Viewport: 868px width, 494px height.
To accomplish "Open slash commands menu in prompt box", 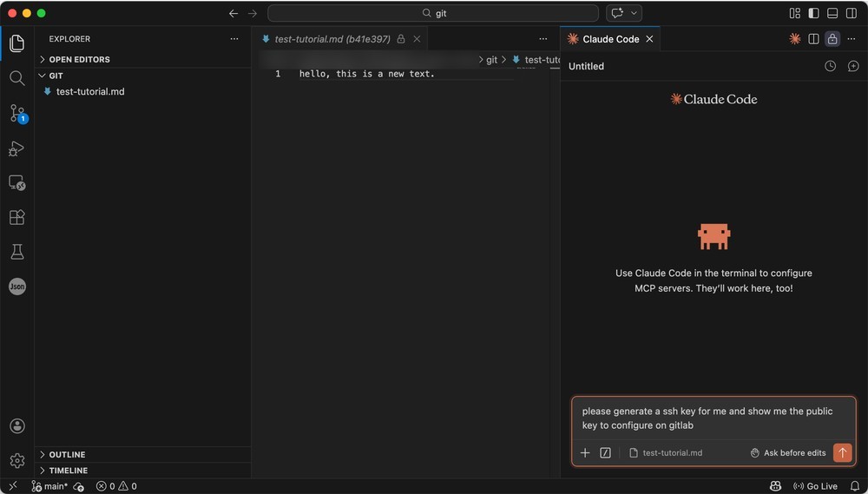I will (606, 453).
